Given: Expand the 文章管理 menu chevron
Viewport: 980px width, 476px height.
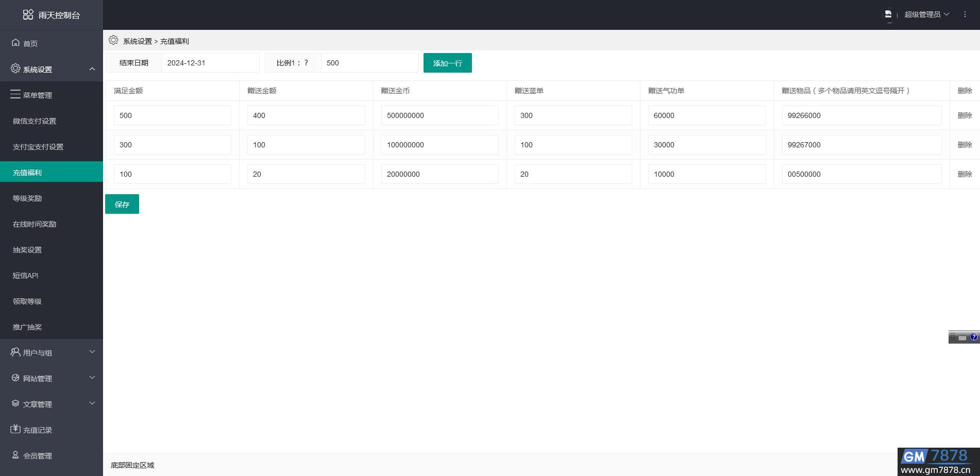Looking at the screenshot, I should coord(92,403).
